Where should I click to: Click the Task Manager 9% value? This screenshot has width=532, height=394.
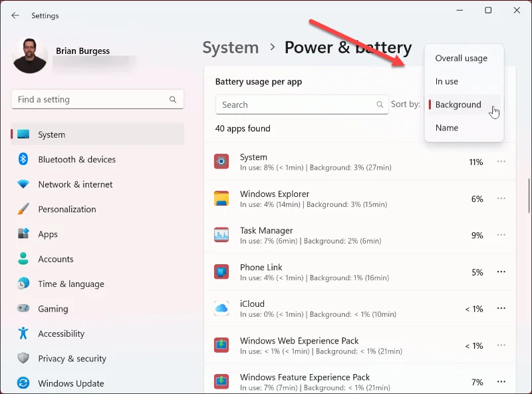tap(477, 236)
